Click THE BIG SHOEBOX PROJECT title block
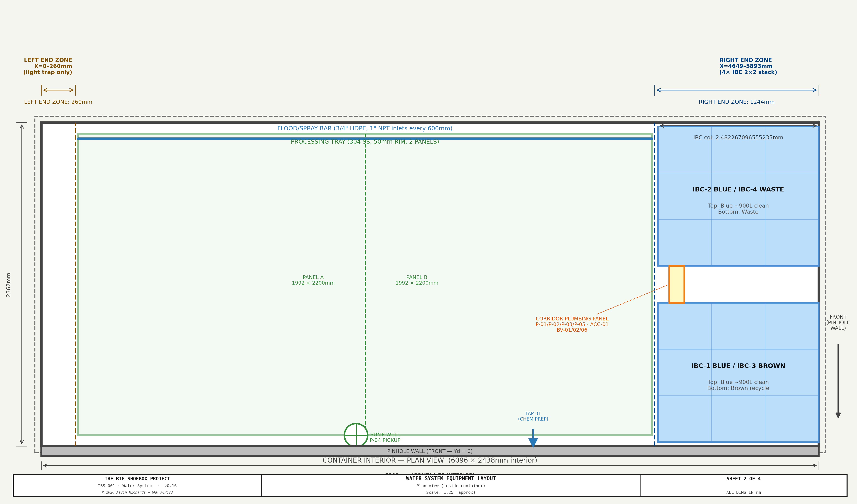This screenshot has height=504, width=857. coord(137,478)
